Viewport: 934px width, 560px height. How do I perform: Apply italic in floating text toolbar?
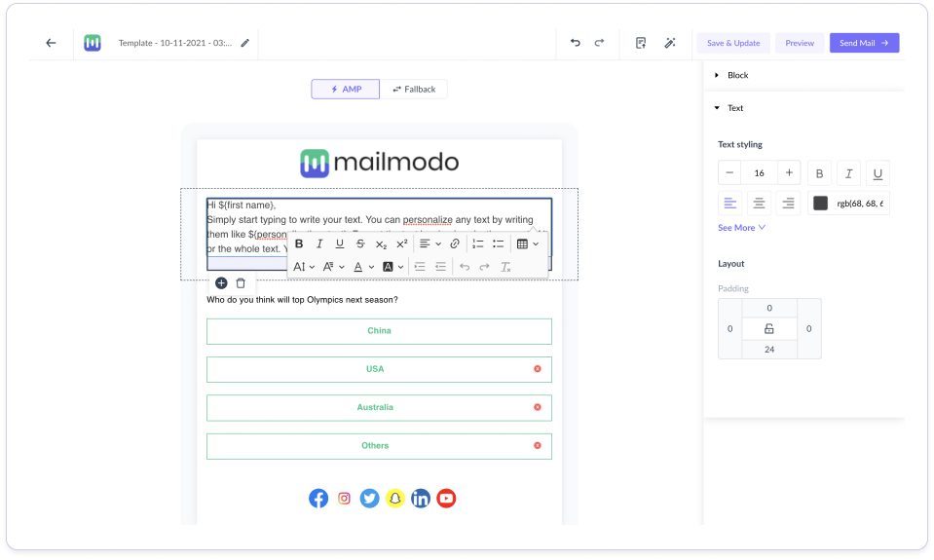[x=319, y=243]
